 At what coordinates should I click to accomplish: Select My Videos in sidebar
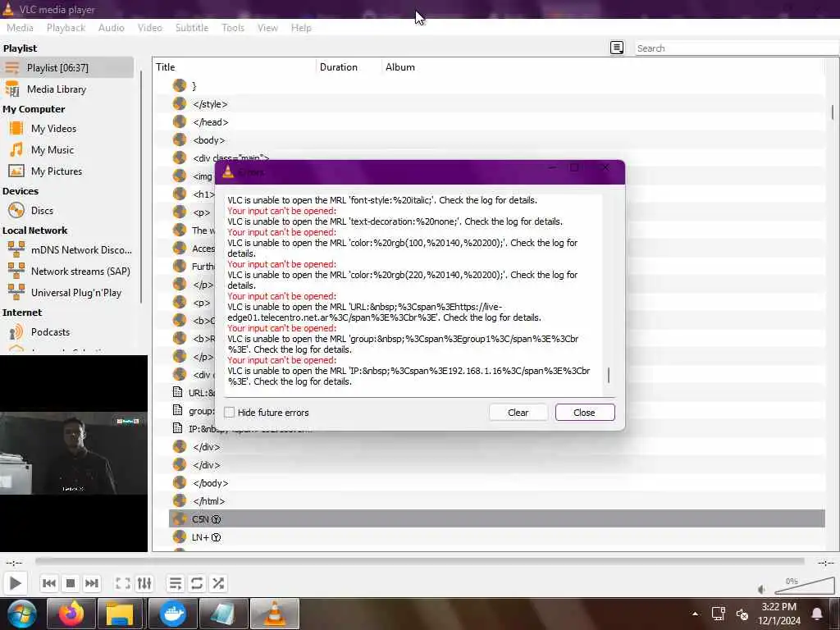tap(67, 129)
